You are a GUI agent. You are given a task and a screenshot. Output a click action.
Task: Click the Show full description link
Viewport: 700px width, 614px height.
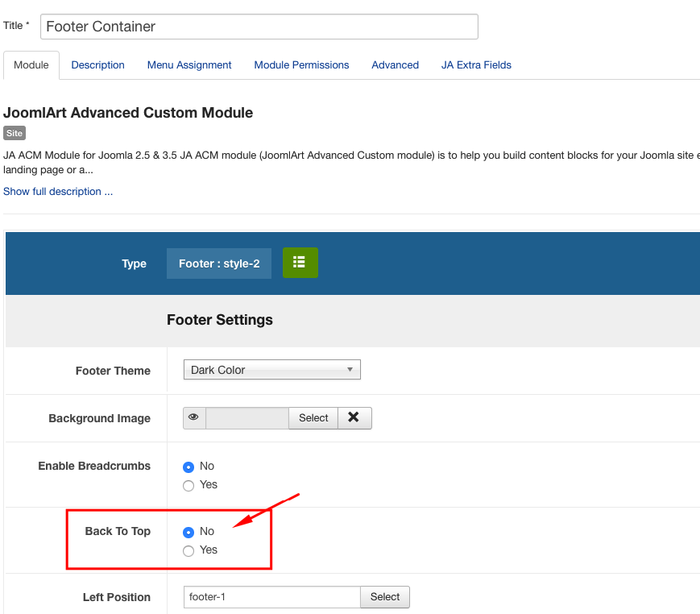pos(58,192)
